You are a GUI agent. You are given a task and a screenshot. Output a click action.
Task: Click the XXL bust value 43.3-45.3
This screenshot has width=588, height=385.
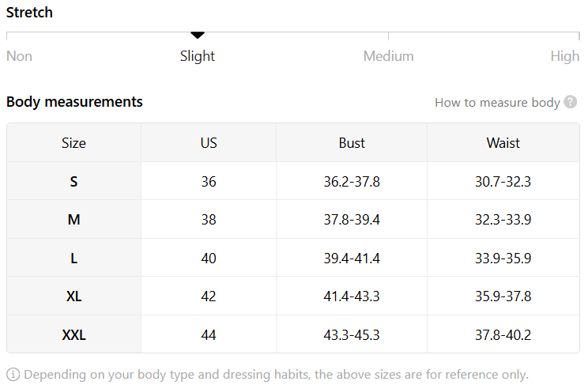coord(352,335)
